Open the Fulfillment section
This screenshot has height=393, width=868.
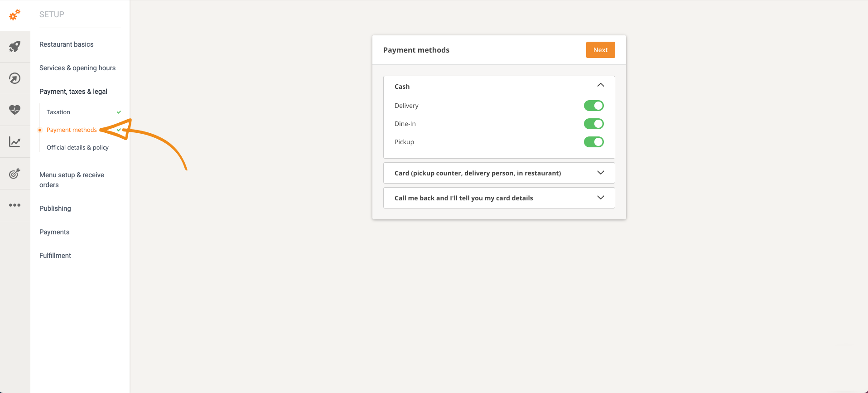(55, 256)
